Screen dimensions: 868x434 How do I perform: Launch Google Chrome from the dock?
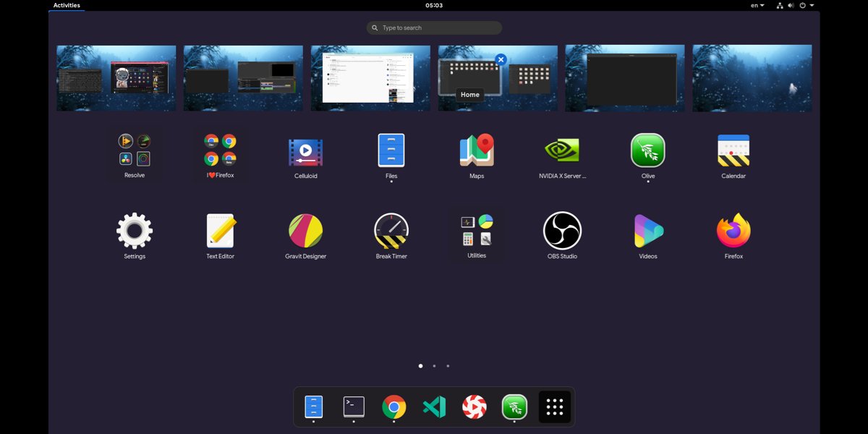pos(393,407)
